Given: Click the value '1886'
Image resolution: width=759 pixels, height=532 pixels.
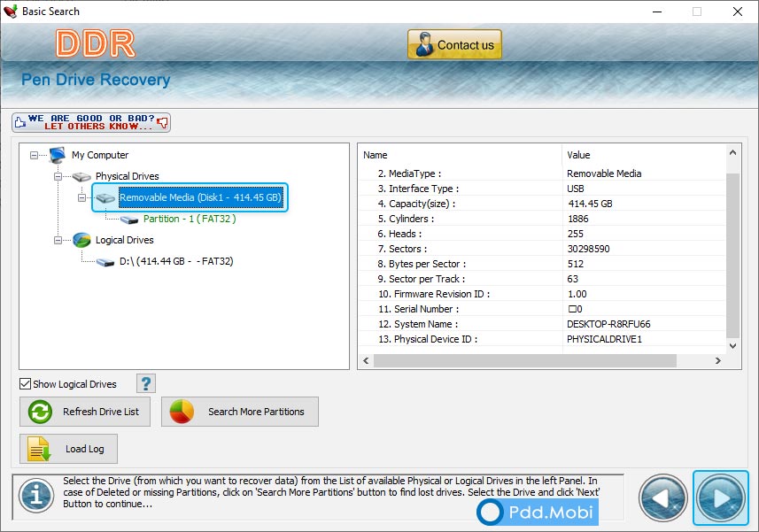Looking at the screenshot, I should 578,219.
